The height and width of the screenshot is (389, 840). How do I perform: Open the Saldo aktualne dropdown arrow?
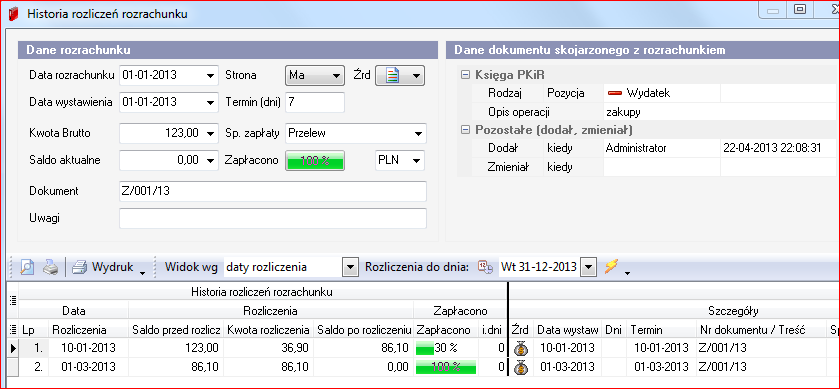[211, 160]
